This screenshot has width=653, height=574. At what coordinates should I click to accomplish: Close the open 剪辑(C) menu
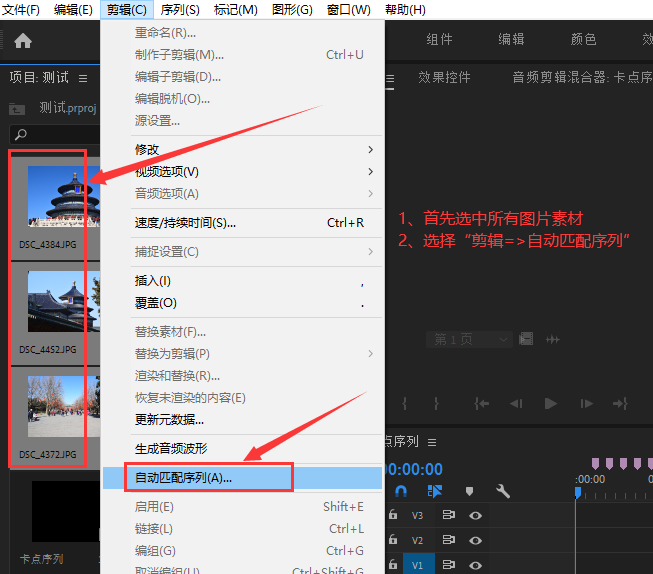[127, 10]
